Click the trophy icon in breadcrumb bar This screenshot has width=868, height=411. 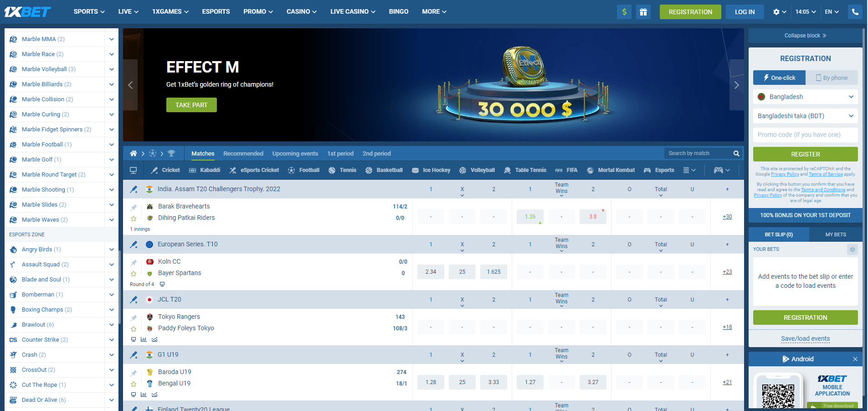171,153
